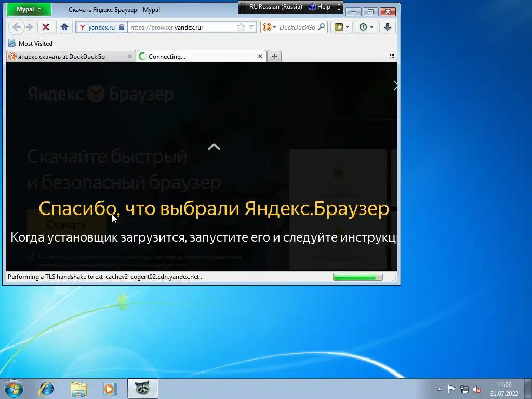Stop loading with the red X button

point(46,27)
